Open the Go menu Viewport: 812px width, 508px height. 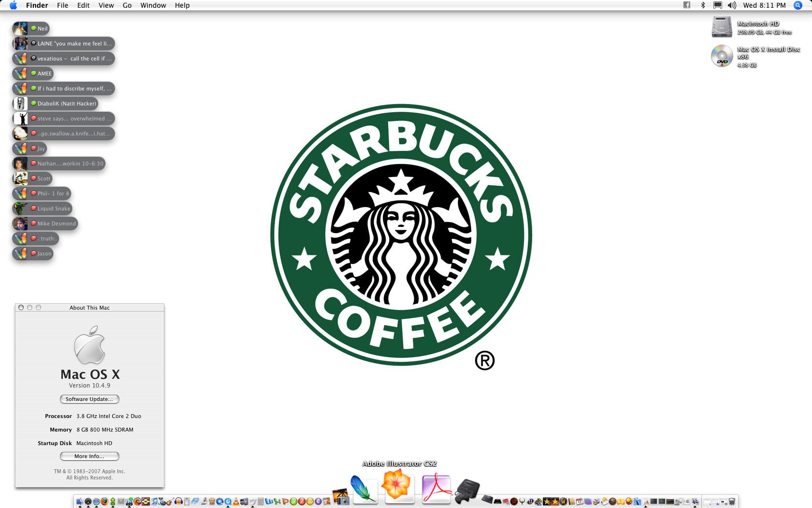[127, 5]
